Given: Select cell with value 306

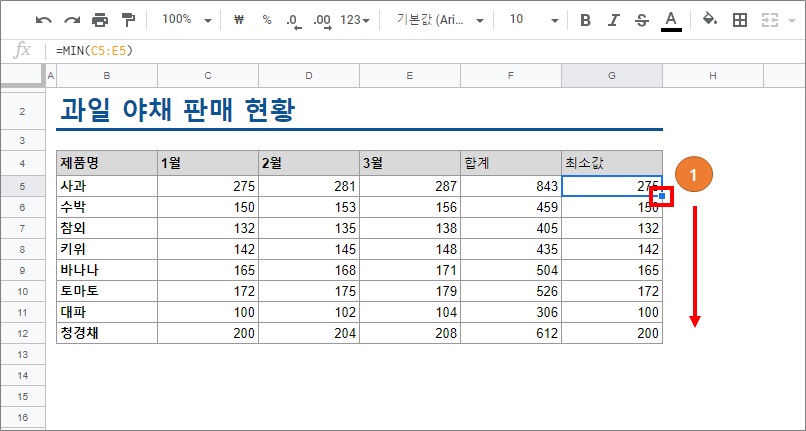Looking at the screenshot, I should pyautogui.click(x=510, y=312).
